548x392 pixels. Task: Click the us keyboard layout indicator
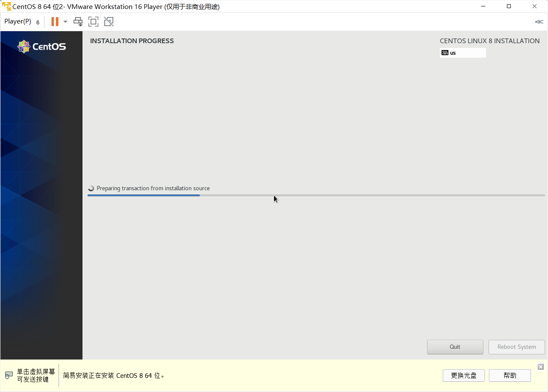(463, 53)
